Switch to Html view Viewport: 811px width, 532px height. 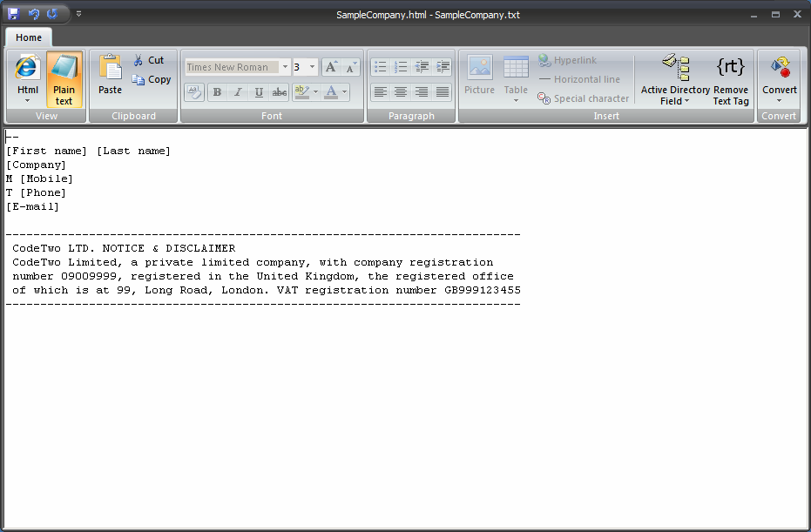coord(27,79)
